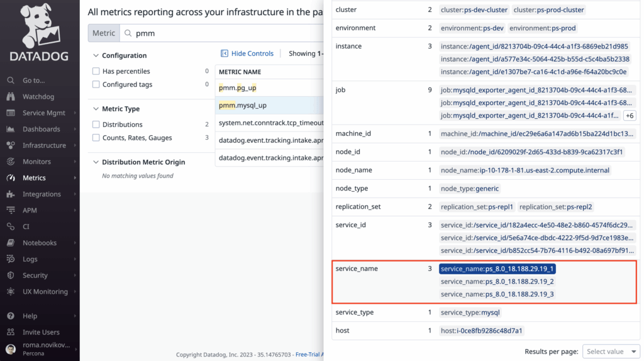Open Go to search icon in sidebar
Screen dimensions: 644x361
point(10,81)
